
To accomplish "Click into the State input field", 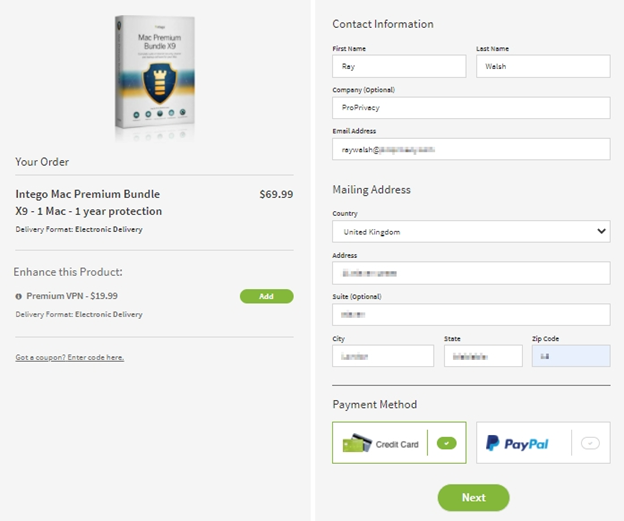I will pyautogui.click(x=483, y=356).
